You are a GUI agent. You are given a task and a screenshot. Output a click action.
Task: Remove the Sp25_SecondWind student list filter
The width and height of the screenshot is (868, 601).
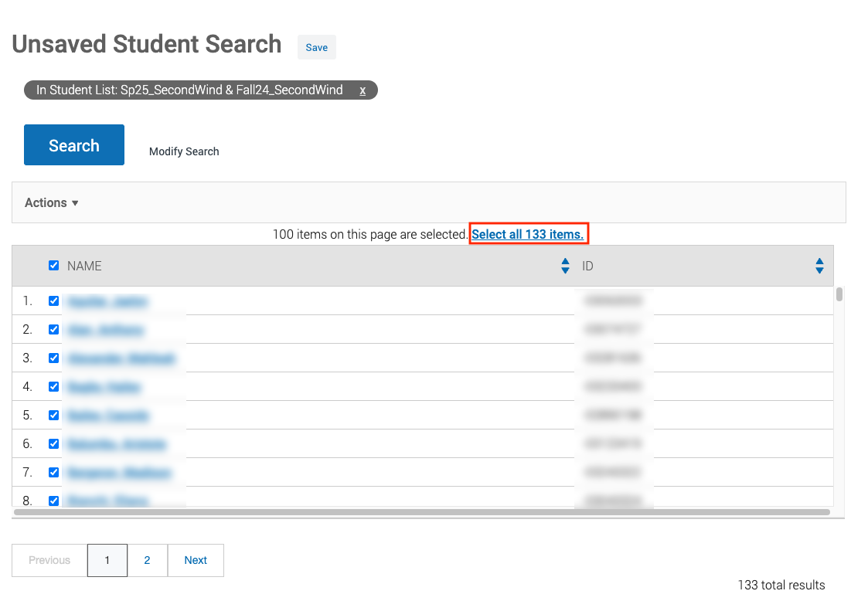363,90
